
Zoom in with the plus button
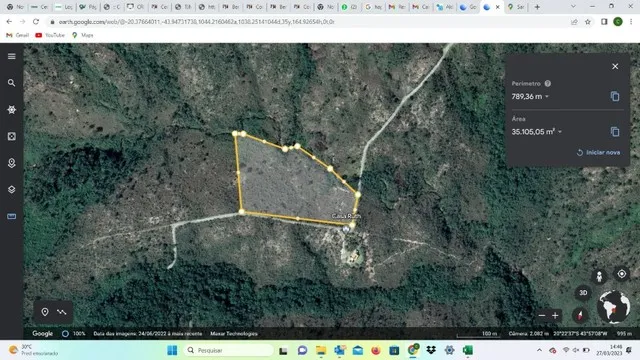click(555, 315)
